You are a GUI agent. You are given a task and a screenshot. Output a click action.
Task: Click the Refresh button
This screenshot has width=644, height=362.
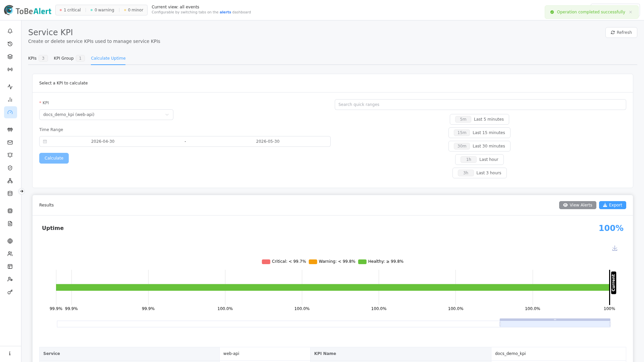coord(621,33)
